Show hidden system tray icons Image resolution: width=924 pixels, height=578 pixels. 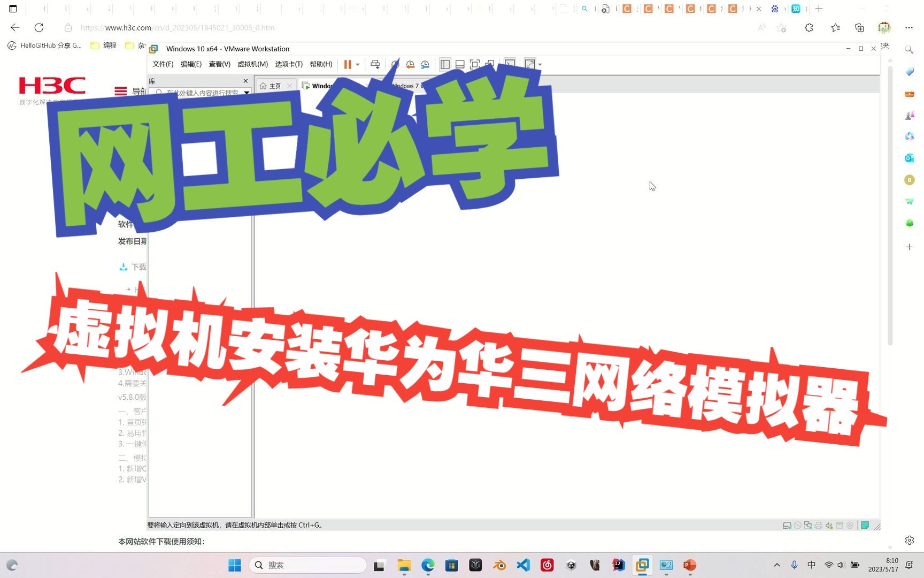(x=777, y=565)
